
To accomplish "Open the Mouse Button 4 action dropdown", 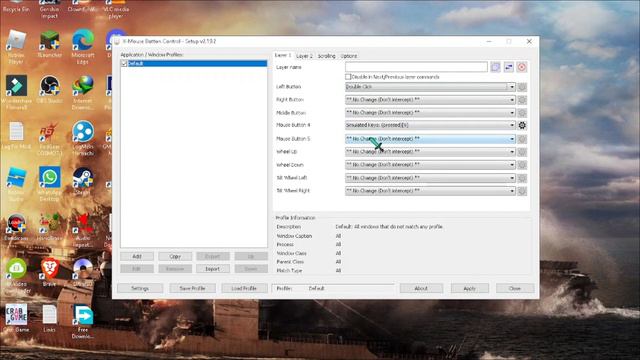I will pos(430,125).
